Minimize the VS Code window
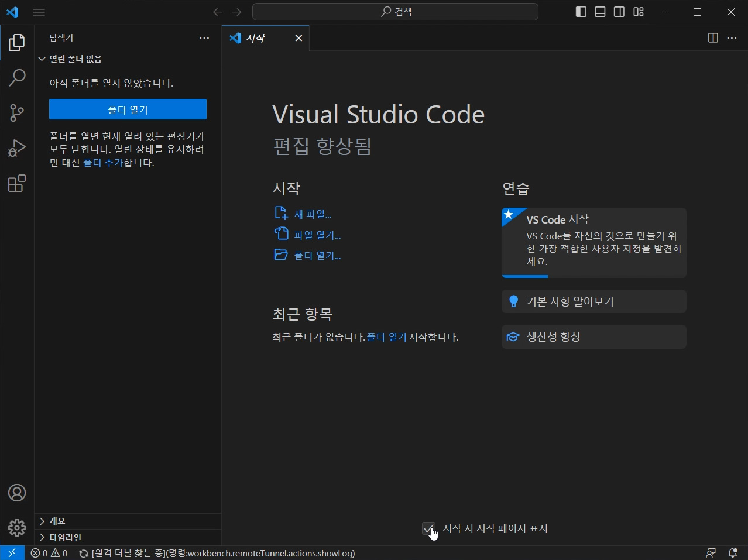 (664, 12)
